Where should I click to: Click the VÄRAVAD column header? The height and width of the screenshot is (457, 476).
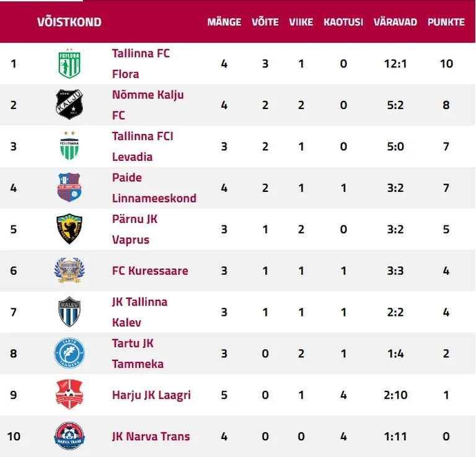[x=395, y=22]
